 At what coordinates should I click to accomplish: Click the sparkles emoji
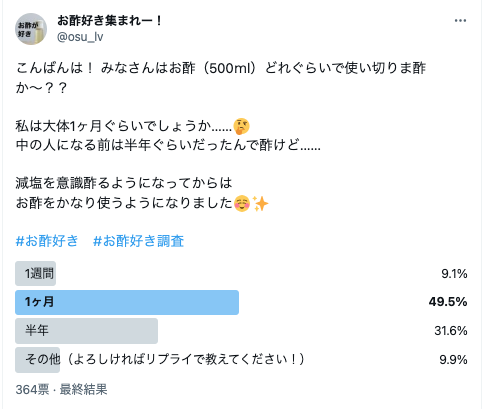coord(260,203)
